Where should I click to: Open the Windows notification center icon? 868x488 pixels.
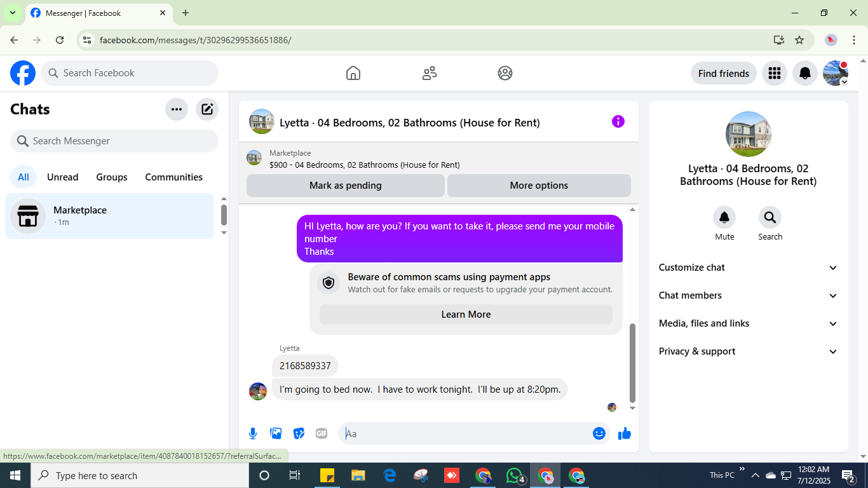pos(848,475)
